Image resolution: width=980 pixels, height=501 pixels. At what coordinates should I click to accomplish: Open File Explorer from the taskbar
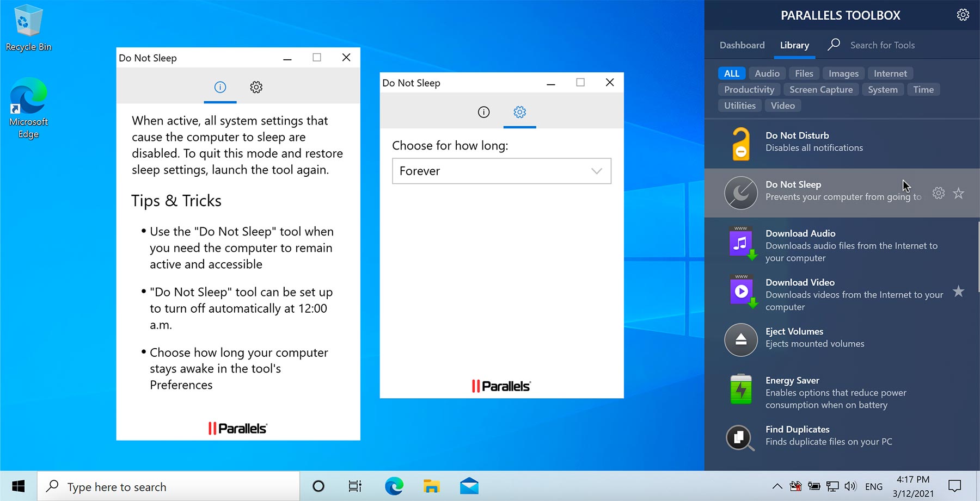point(432,486)
